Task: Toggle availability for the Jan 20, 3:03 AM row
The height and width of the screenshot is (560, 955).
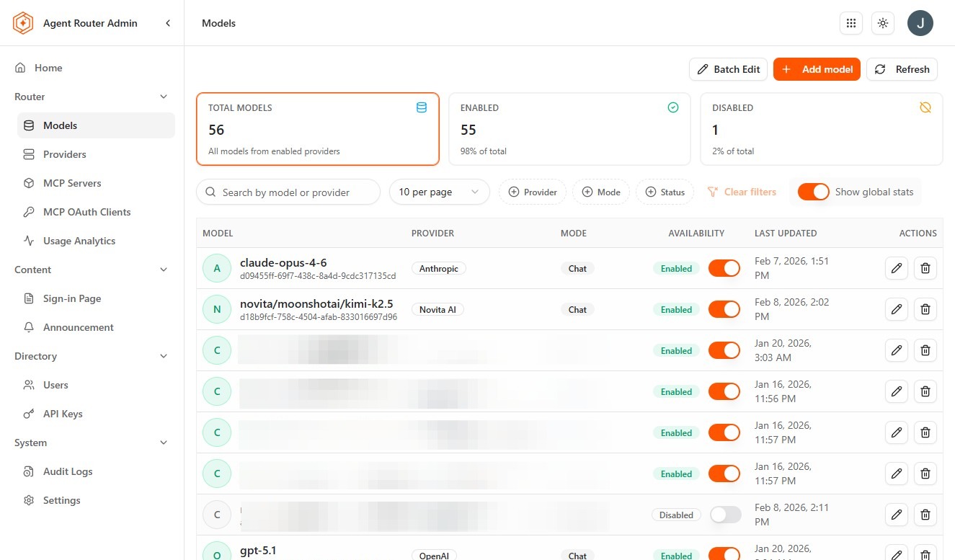Action: [x=724, y=350]
